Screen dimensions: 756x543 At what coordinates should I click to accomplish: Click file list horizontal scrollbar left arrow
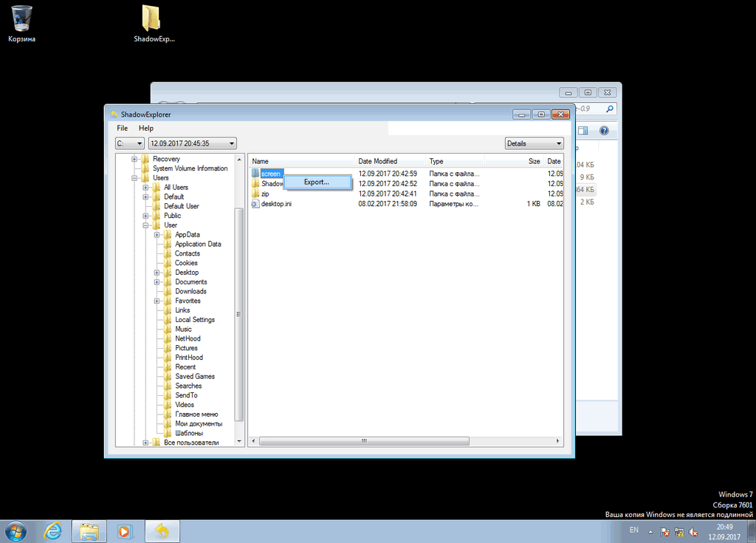click(254, 441)
